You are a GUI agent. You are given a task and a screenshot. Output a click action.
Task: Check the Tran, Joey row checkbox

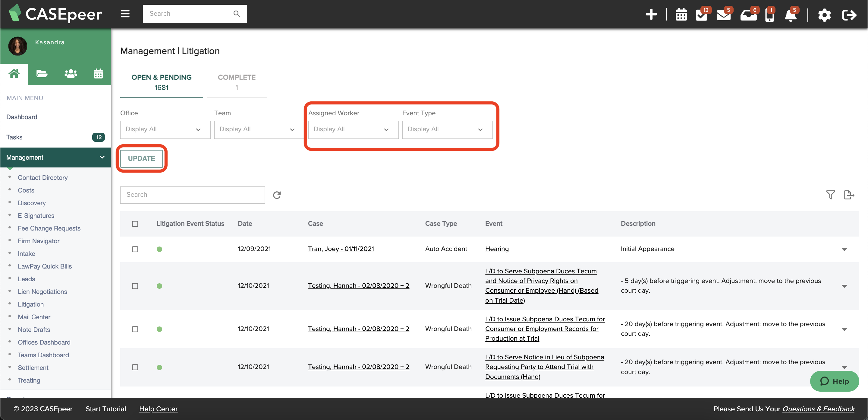135,249
